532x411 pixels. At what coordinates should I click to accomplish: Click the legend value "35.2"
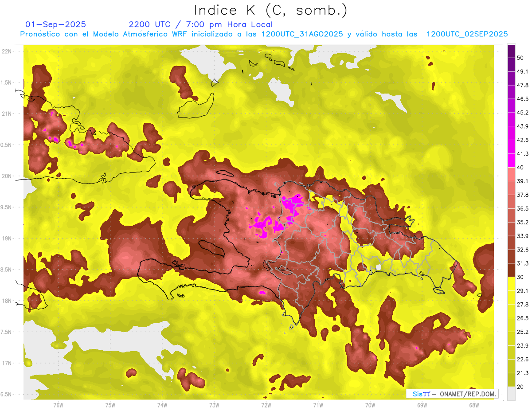coord(522,222)
